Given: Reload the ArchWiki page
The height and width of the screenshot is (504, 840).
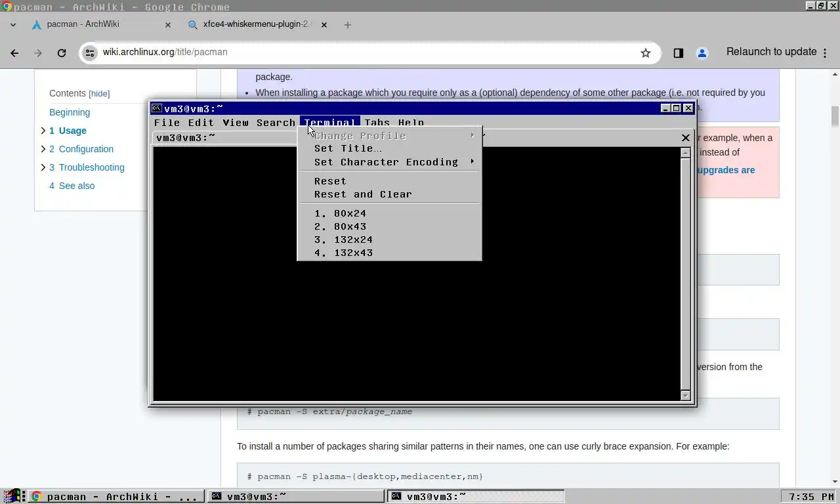Looking at the screenshot, I should point(62,53).
